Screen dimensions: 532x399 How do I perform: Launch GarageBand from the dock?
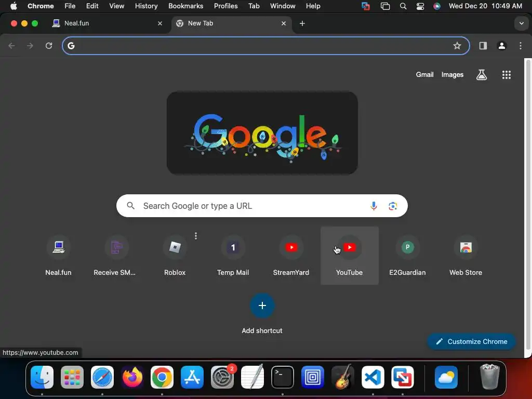coord(342,377)
